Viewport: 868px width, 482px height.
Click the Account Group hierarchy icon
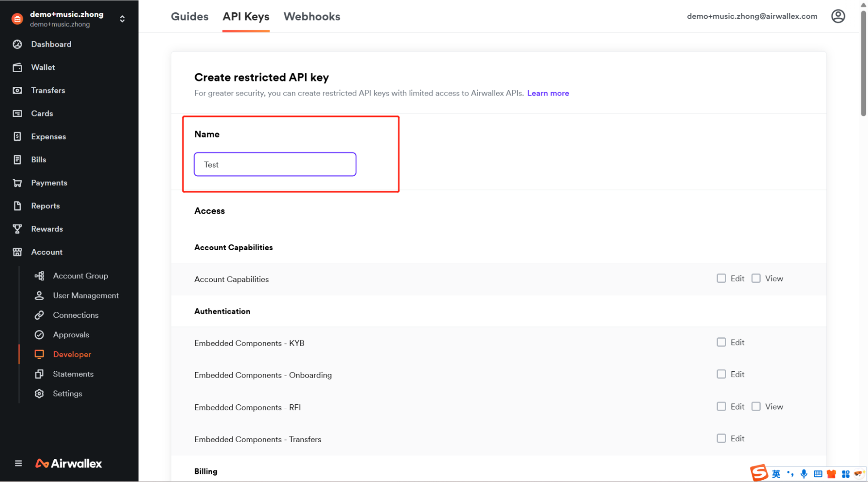(39, 276)
